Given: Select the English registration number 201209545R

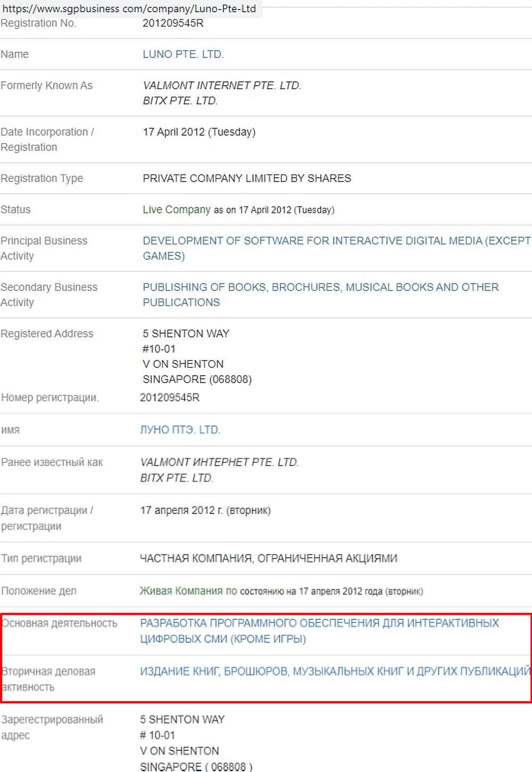Looking at the screenshot, I should click(x=173, y=23).
